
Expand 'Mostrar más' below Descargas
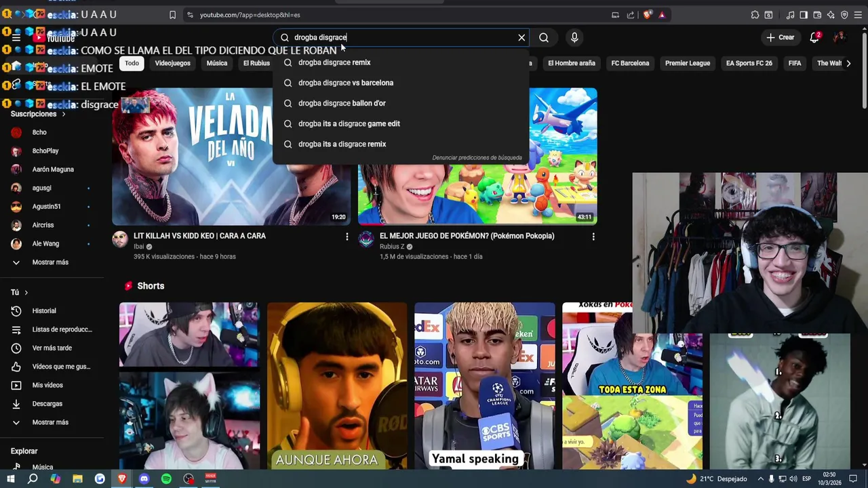point(51,422)
